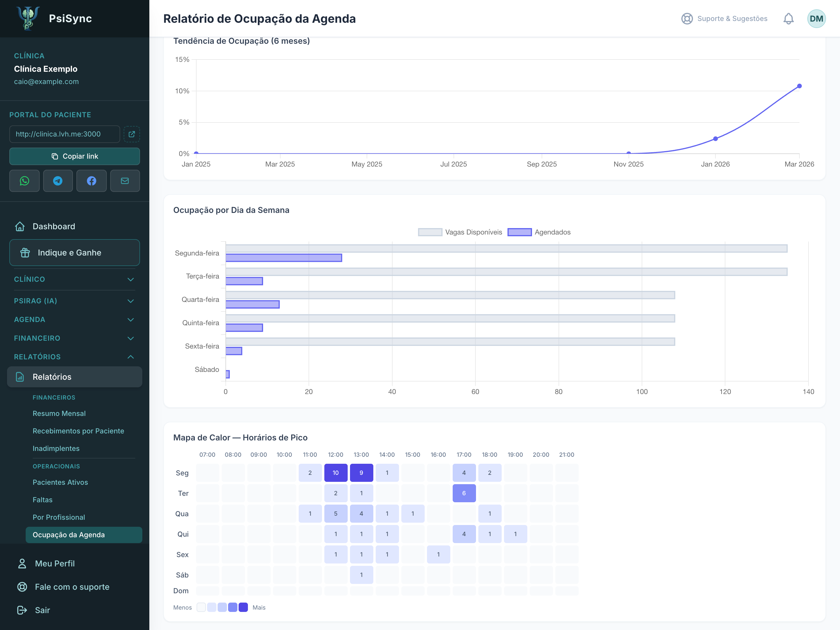840x630 pixels.
Task: Expand the Financeiro section
Action: point(74,338)
